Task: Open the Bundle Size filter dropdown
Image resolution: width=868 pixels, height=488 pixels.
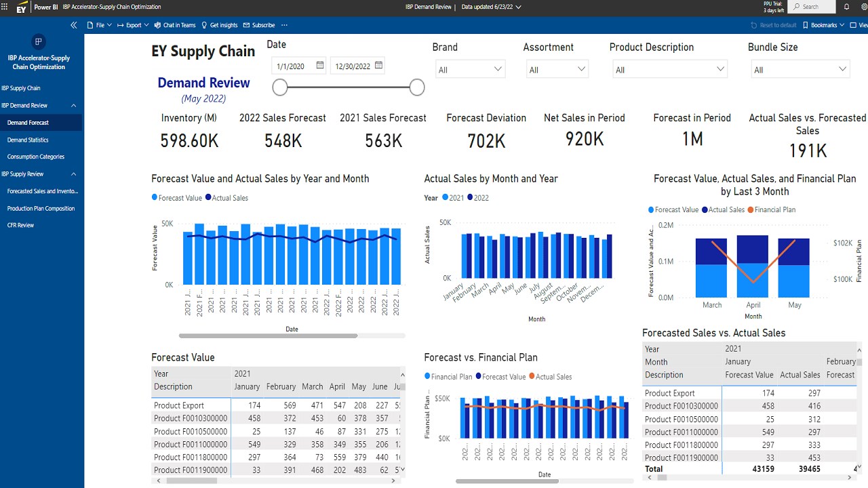Action: point(844,68)
